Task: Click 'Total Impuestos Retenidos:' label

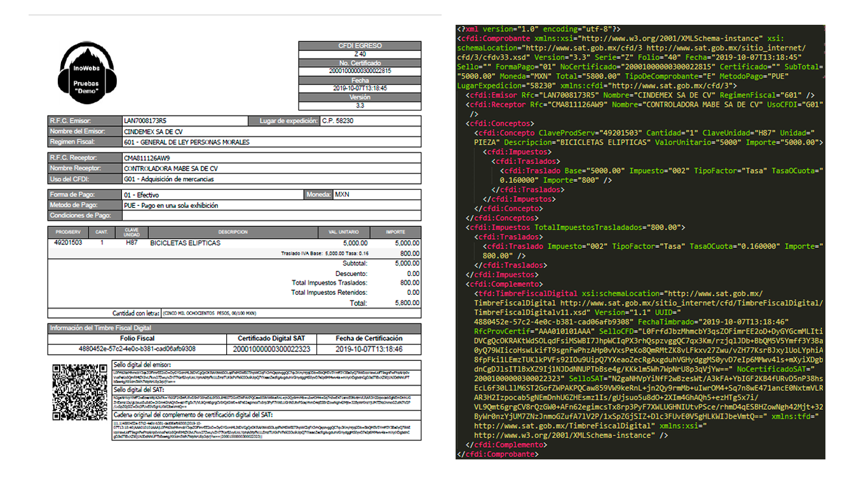Action: point(329,293)
